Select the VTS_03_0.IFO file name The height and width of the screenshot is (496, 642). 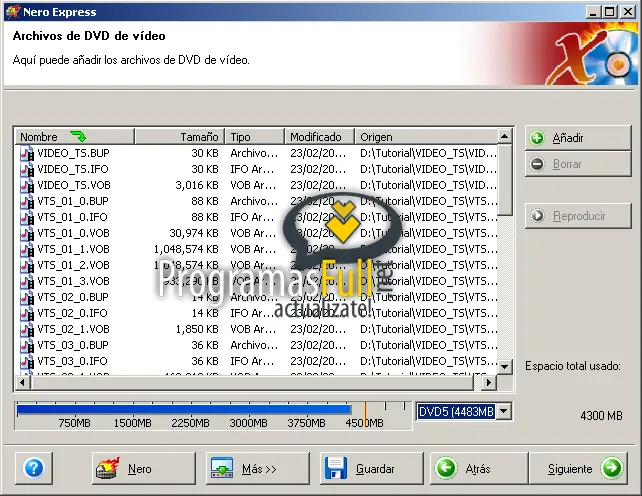[x=72, y=361]
